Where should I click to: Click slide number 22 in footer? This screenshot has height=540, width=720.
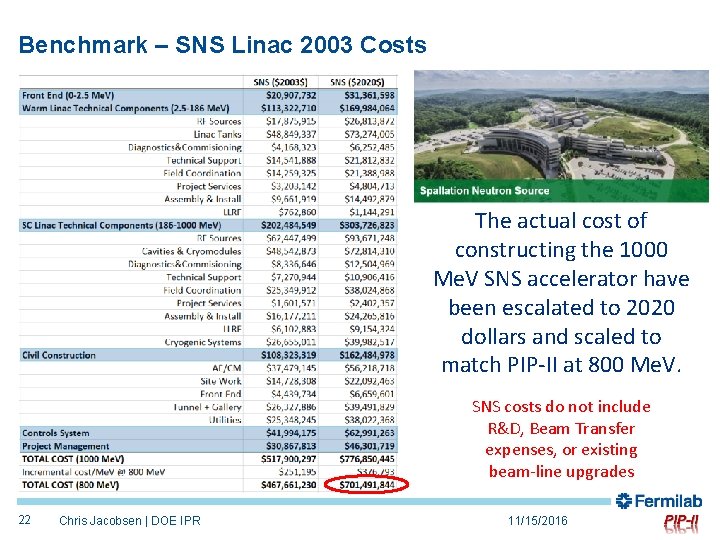24,520
